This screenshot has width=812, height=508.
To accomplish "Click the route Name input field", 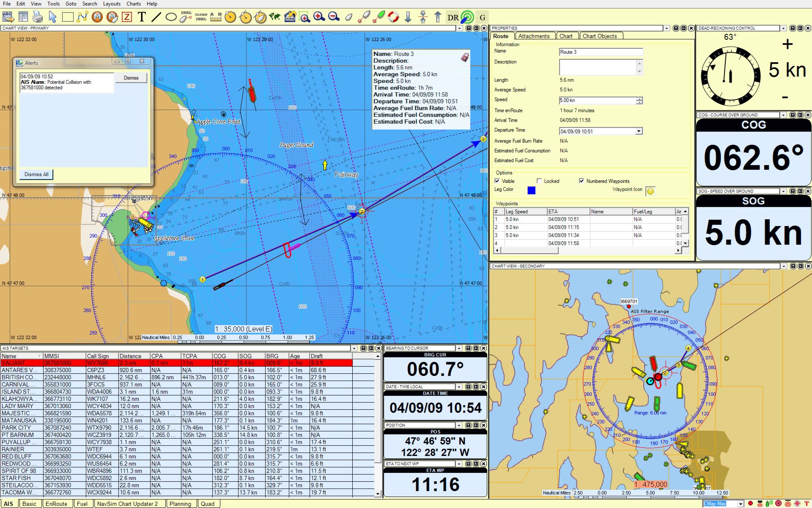I will click(x=601, y=52).
